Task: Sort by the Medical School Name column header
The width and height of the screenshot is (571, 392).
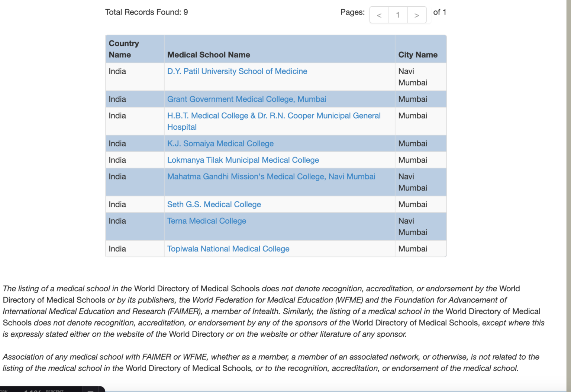Action: (x=208, y=55)
